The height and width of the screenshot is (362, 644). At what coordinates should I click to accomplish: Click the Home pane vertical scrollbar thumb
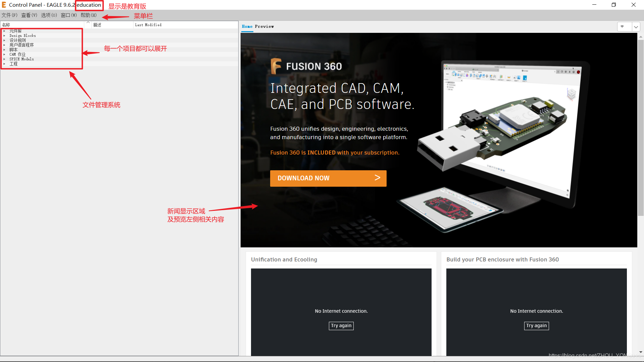coord(641,128)
